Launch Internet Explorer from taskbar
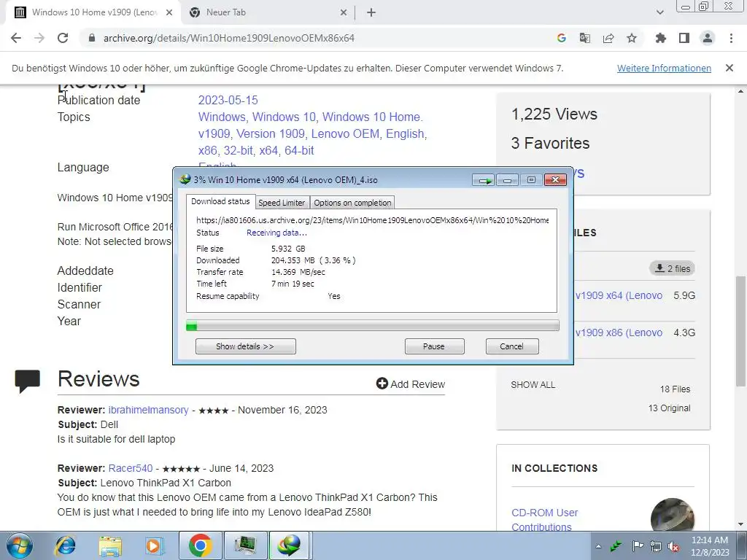 65,545
